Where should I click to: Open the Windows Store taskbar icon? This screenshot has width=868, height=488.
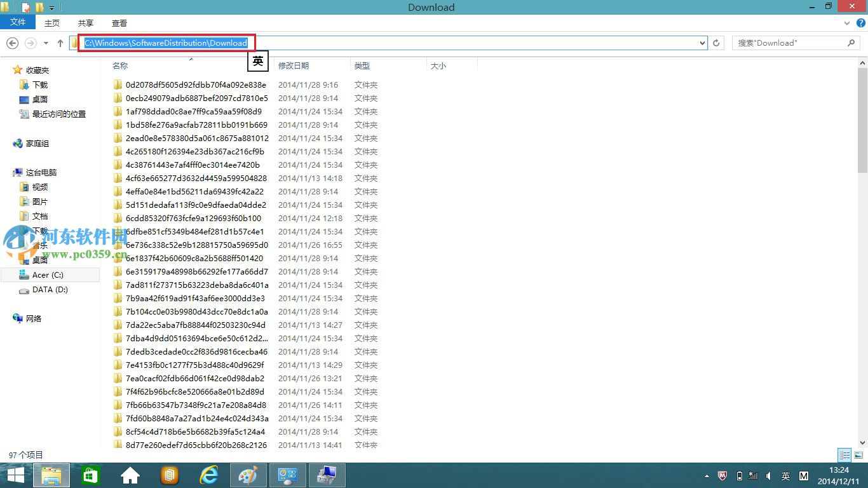tap(90, 475)
